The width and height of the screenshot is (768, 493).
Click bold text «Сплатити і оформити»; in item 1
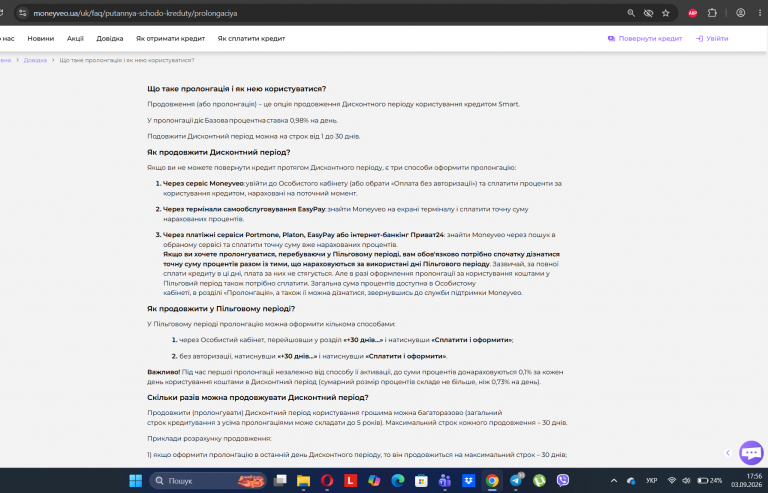472,340
